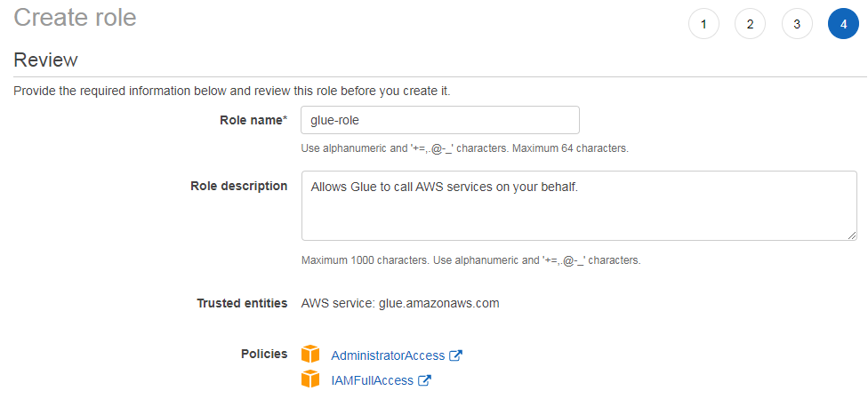Screen dimensions: 868x399
Task: Select the highlighted step 4 circle
Action: coord(843,24)
